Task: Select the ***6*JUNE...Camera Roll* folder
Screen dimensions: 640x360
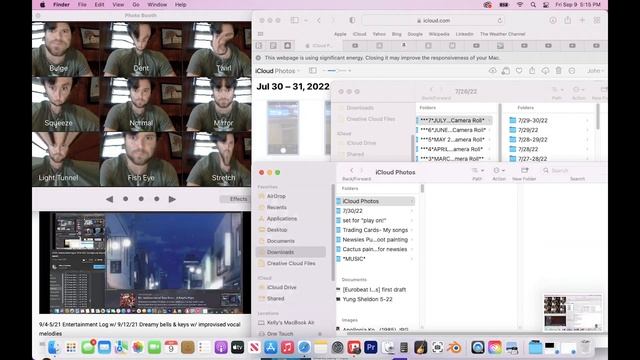Action: pyautogui.click(x=453, y=130)
